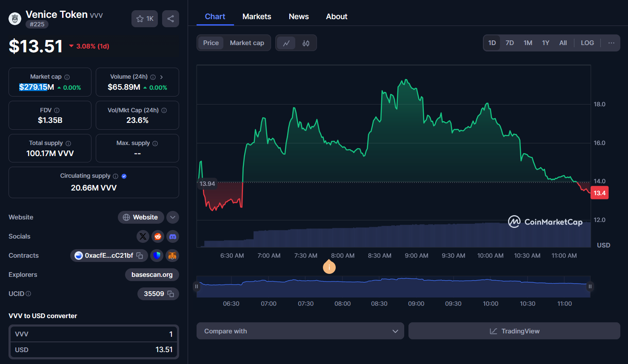The height and width of the screenshot is (364, 628).
Task: Open the News tab
Action: point(298,16)
